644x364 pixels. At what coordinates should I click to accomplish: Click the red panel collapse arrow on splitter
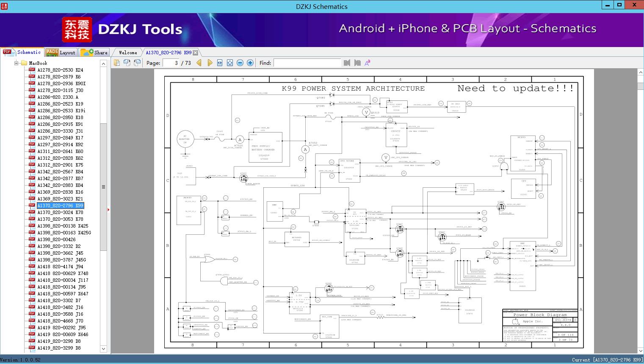[x=109, y=209]
